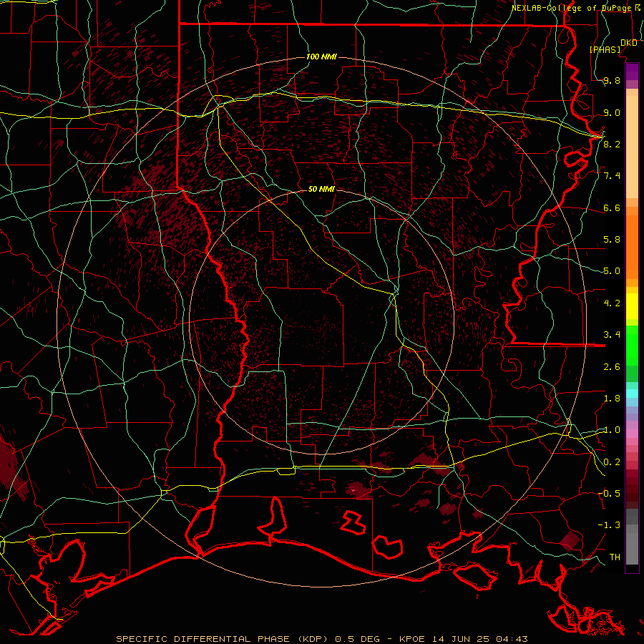Select the 1.0 scale value
The width and height of the screenshot is (644, 644).
pyautogui.click(x=612, y=430)
